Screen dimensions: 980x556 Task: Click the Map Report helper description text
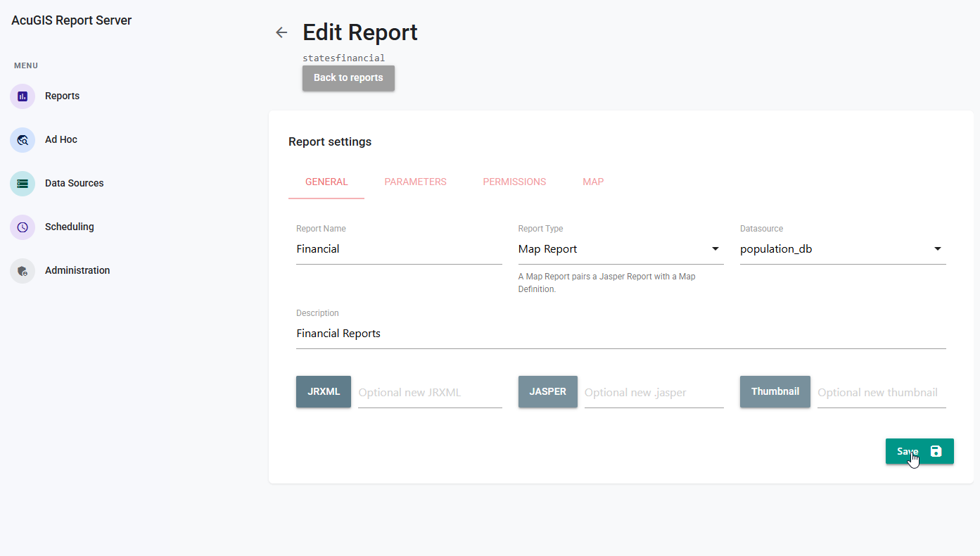point(606,283)
